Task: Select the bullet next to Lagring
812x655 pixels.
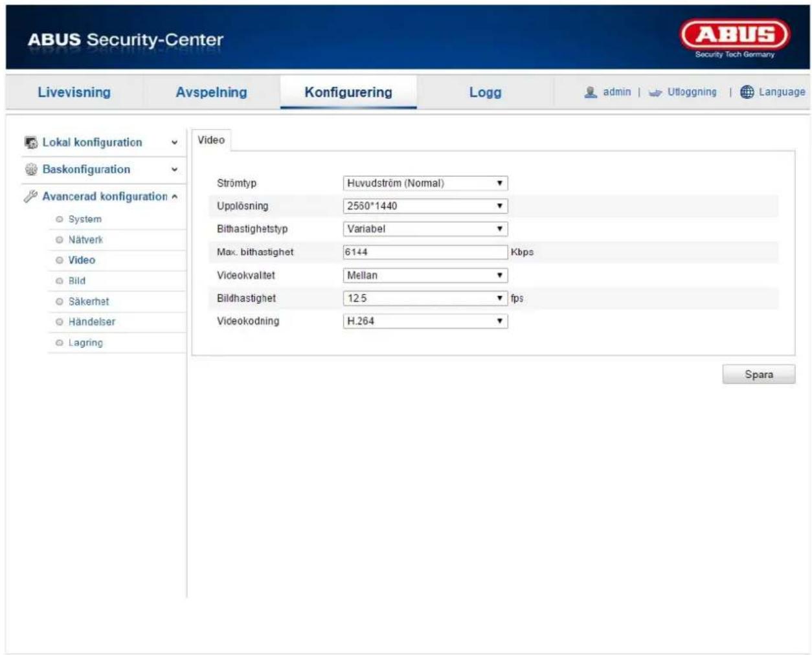Action: 60,343
